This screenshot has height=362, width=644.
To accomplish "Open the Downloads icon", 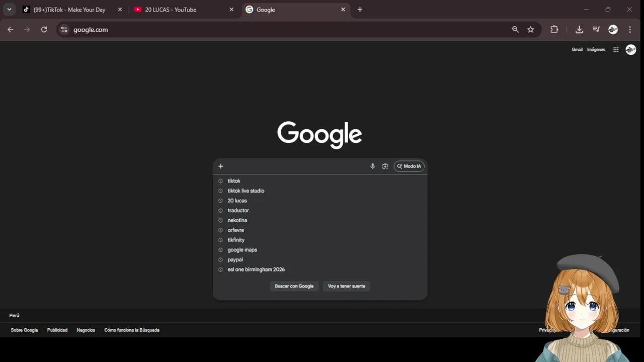I will pos(579,30).
